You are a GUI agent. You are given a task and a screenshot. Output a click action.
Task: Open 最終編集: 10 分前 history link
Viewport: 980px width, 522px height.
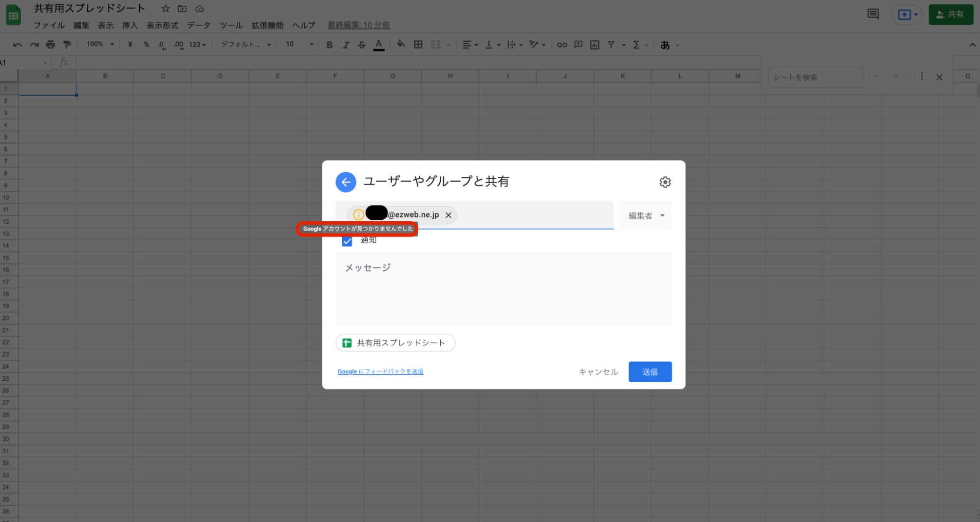point(358,25)
